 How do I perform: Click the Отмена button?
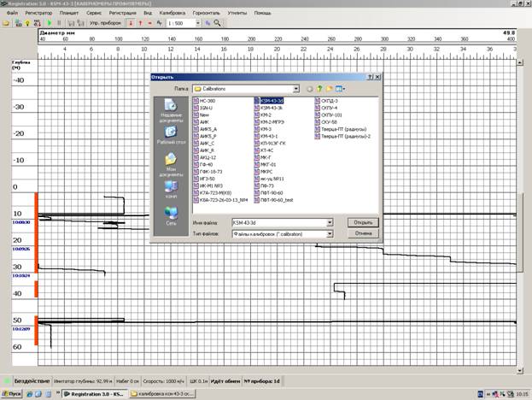pyautogui.click(x=363, y=233)
